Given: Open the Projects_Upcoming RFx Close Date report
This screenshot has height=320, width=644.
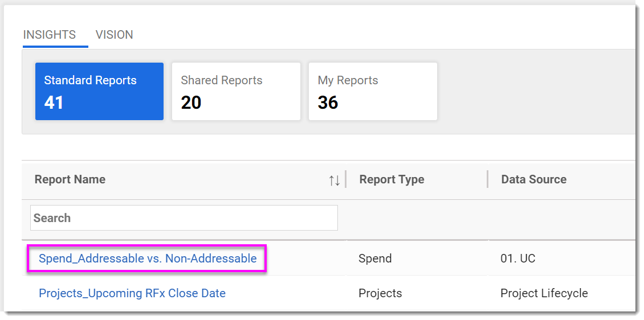Looking at the screenshot, I should 132,293.
